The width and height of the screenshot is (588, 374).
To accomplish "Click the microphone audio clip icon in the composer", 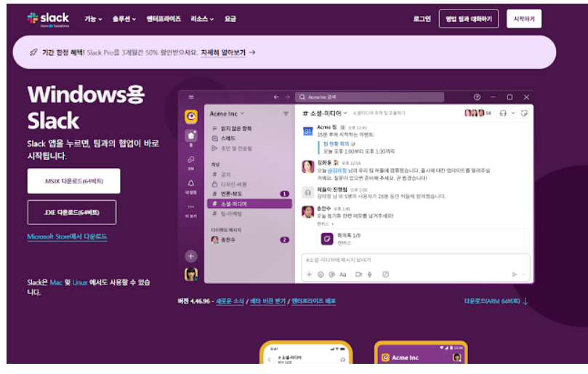I will [370, 274].
